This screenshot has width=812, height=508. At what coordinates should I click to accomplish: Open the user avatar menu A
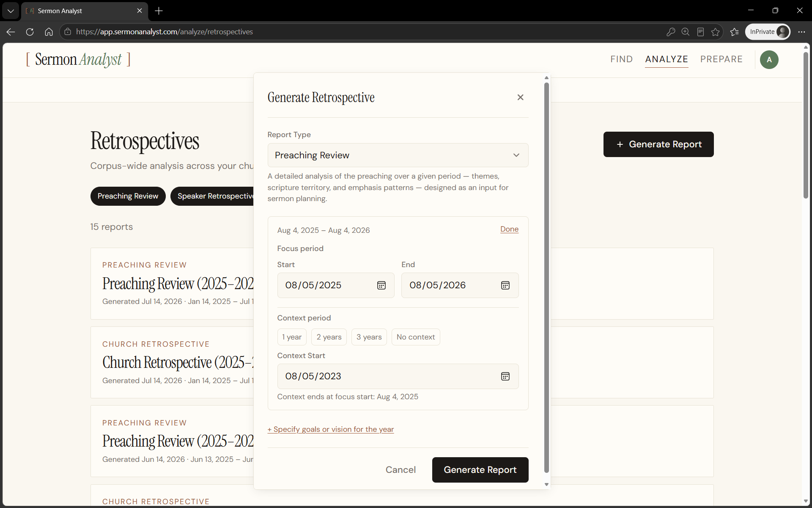769,60
